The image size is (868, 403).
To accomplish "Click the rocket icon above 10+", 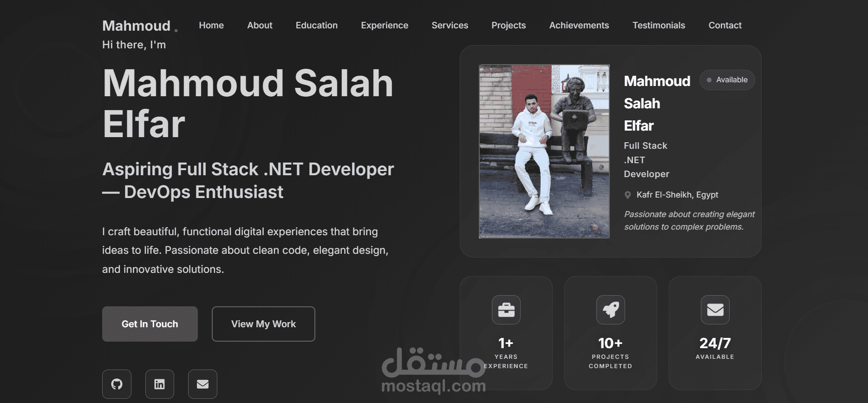I will click(611, 310).
